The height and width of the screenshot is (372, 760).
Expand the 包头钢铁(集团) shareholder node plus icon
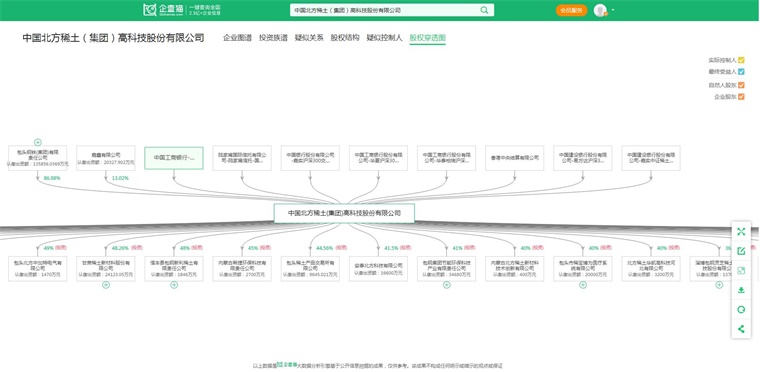click(x=38, y=142)
